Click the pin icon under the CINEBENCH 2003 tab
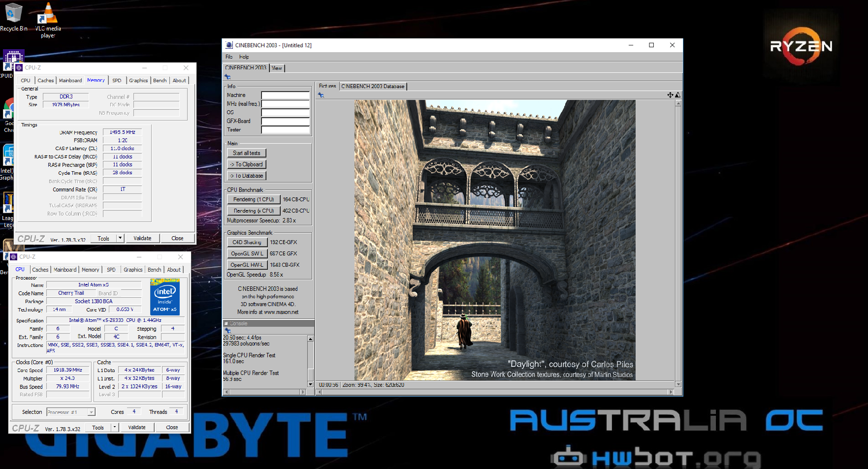The width and height of the screenshot is (868, 469). click(x=227, y=77)
